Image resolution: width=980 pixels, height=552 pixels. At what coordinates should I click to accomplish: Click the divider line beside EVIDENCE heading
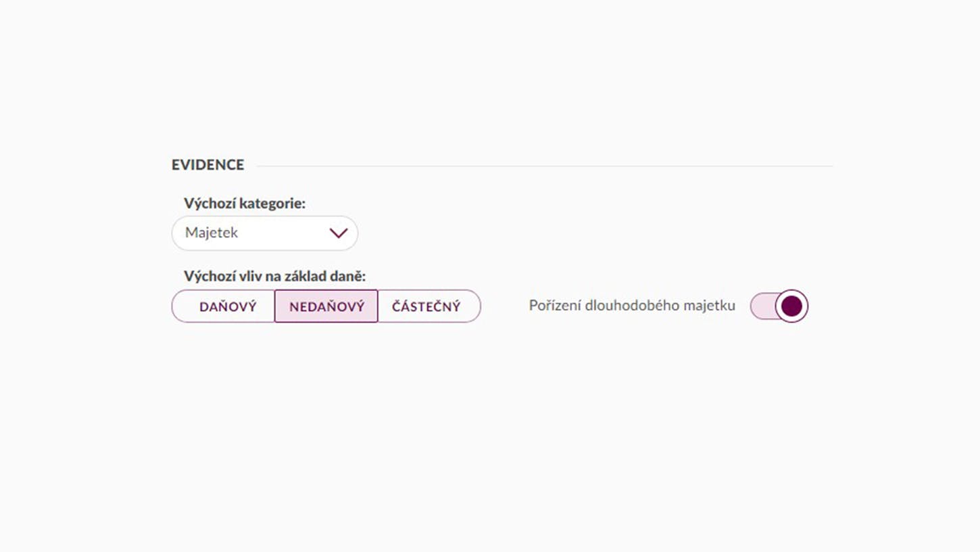545,166
